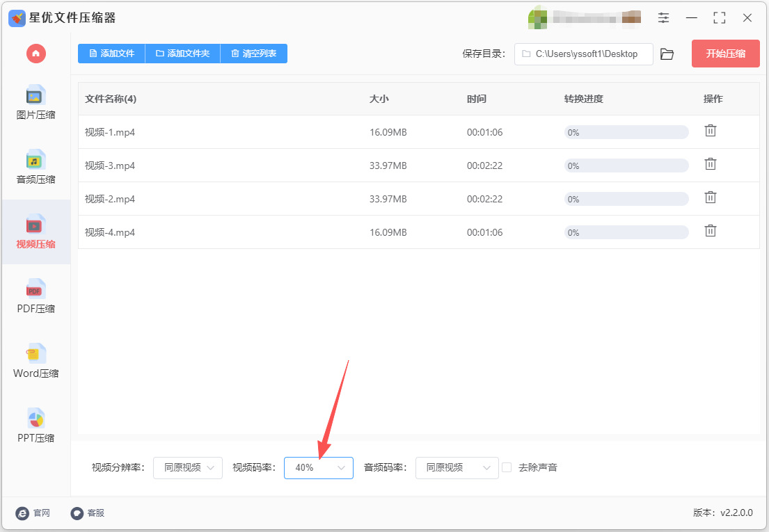Open PDF压缩 section

[x=35, y=297]
